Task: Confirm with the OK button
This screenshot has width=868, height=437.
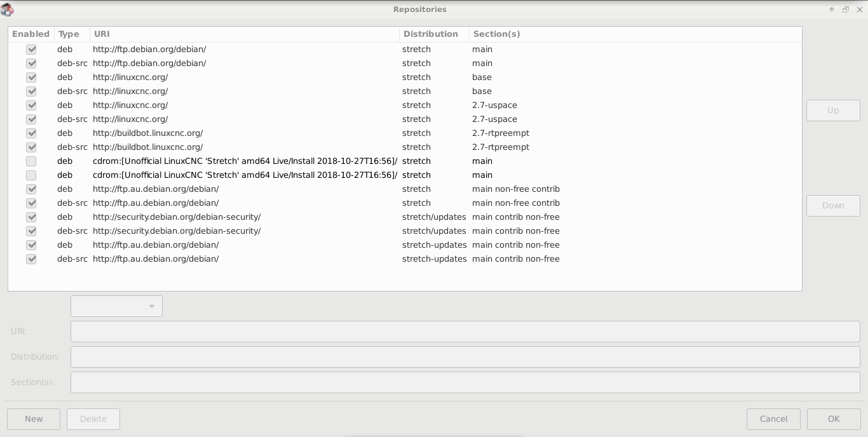Action: (834, 419)
